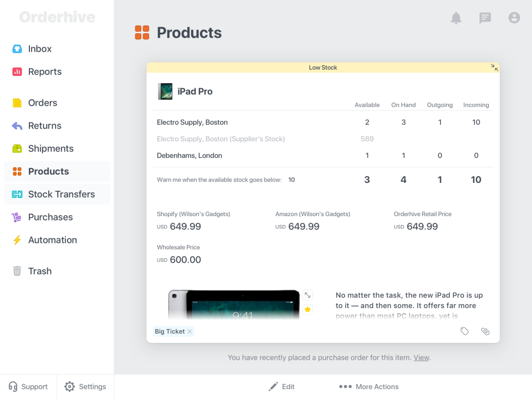Viewport: 532px width, 399px height.
Task: Open the Trash
Action: [39, 271]
